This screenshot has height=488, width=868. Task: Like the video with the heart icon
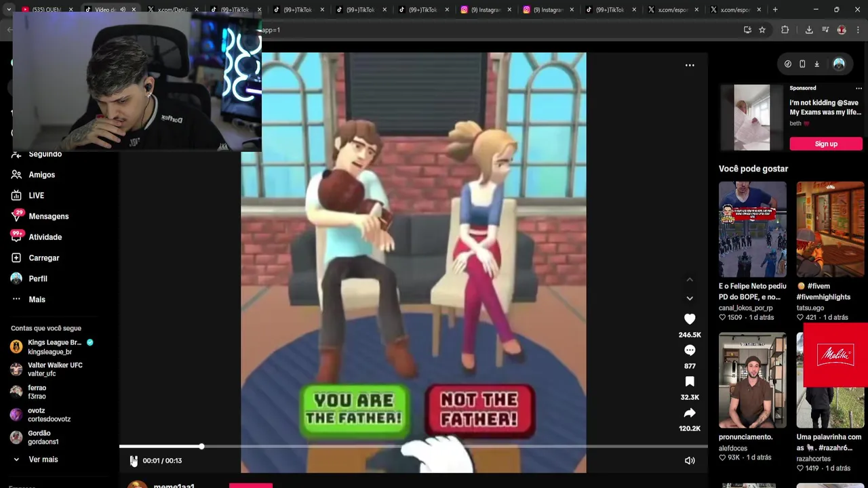(690, 319)
